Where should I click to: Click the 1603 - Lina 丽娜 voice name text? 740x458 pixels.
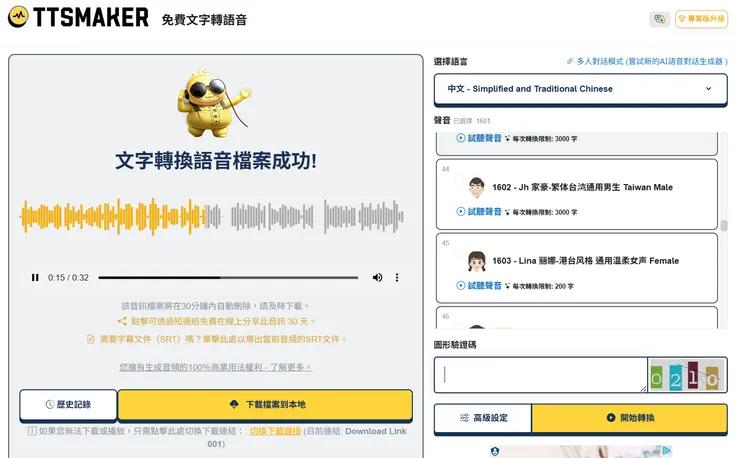point(585,261)
